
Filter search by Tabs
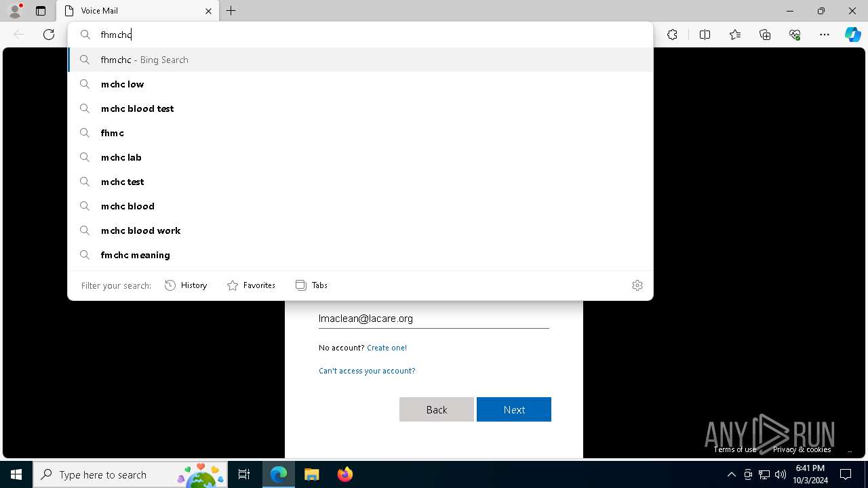click(312, 285)
